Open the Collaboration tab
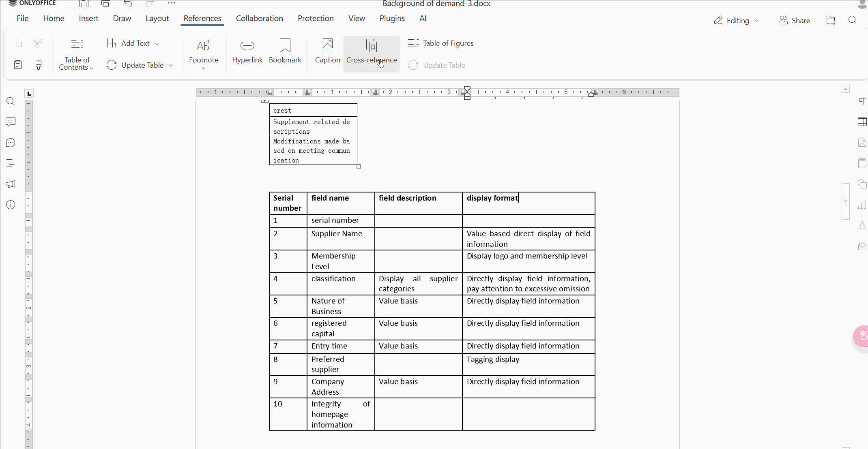This screenshot has width=868, height=449. pyautogui.click(x=259, y=18)
